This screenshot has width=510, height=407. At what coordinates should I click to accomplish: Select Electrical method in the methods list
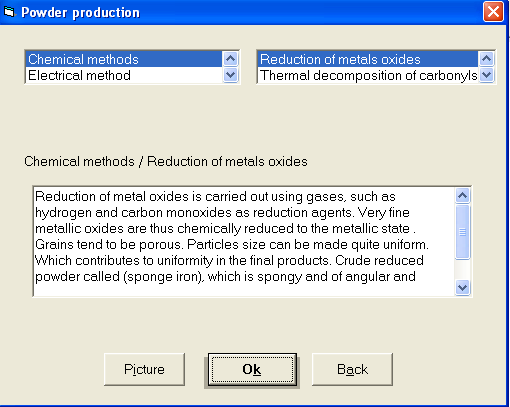124,75
